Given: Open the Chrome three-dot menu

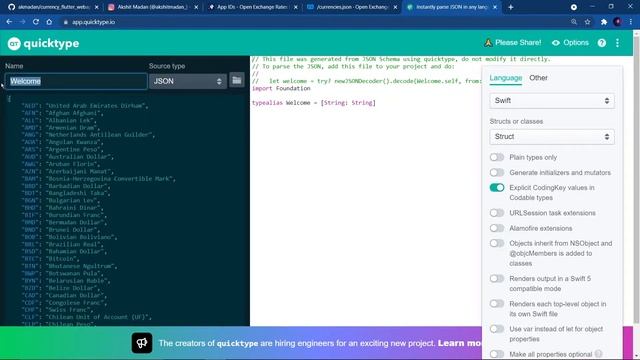Looking at the screenshot, I should (631, 22).
